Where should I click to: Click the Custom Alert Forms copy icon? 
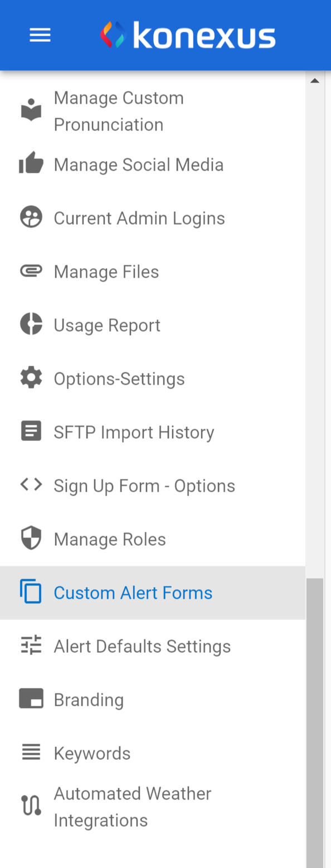coord(31,591)
